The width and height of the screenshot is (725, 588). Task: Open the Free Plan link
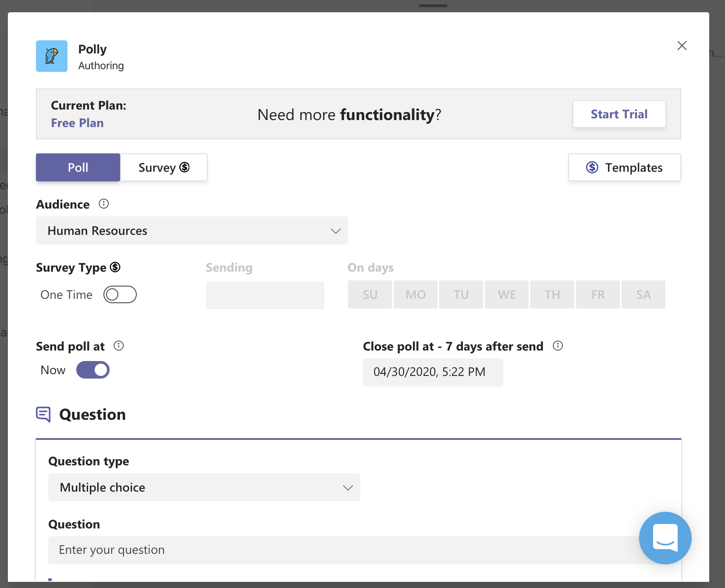tap(77, 123)
